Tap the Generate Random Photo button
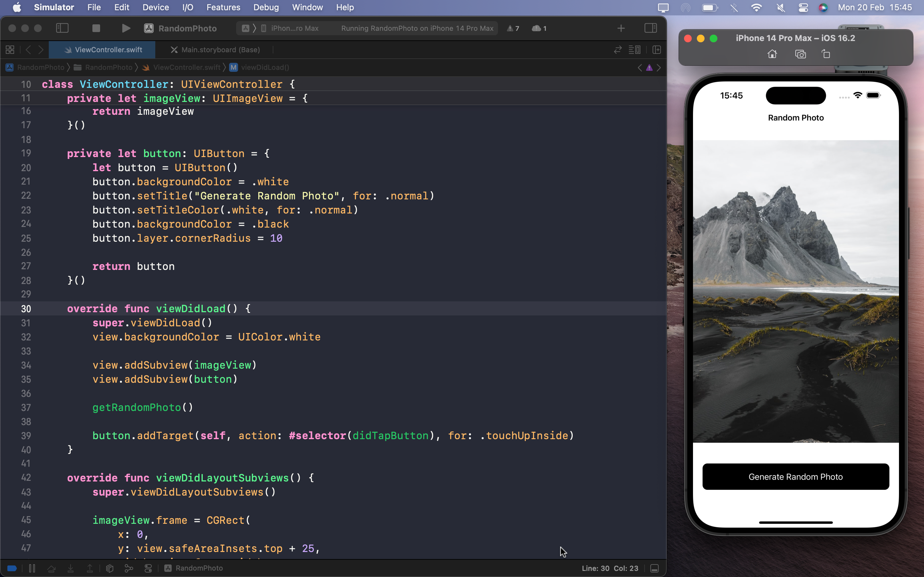 click(795, 477)
